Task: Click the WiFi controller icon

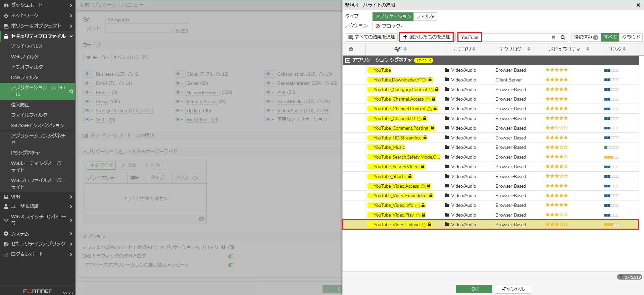Action: click(6, 220)
